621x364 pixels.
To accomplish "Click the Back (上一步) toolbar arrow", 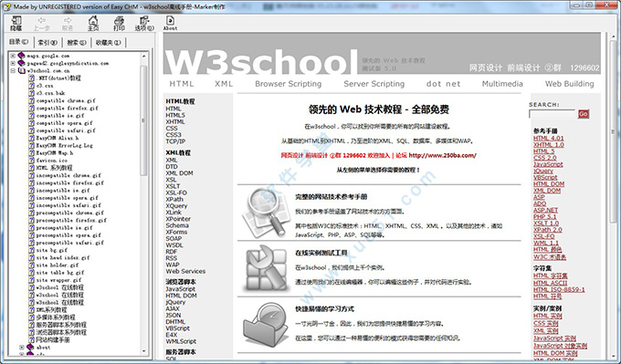I will 42,24.
